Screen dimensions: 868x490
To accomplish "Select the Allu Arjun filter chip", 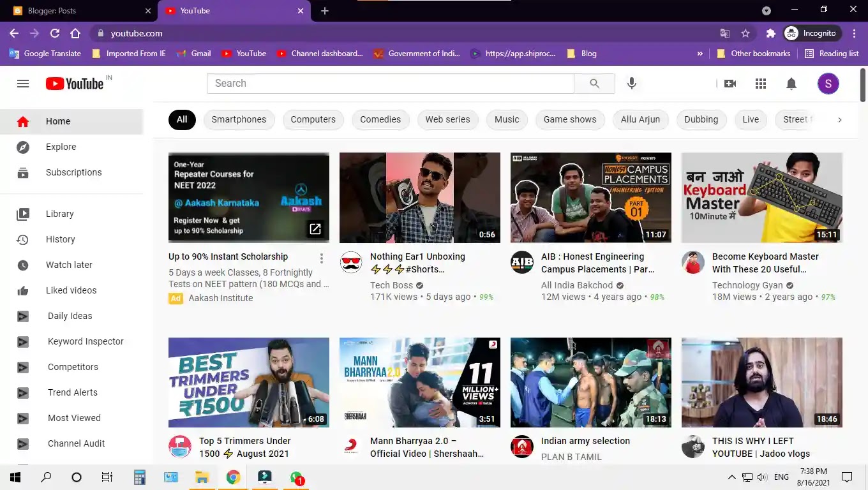I will pos(640,119).
